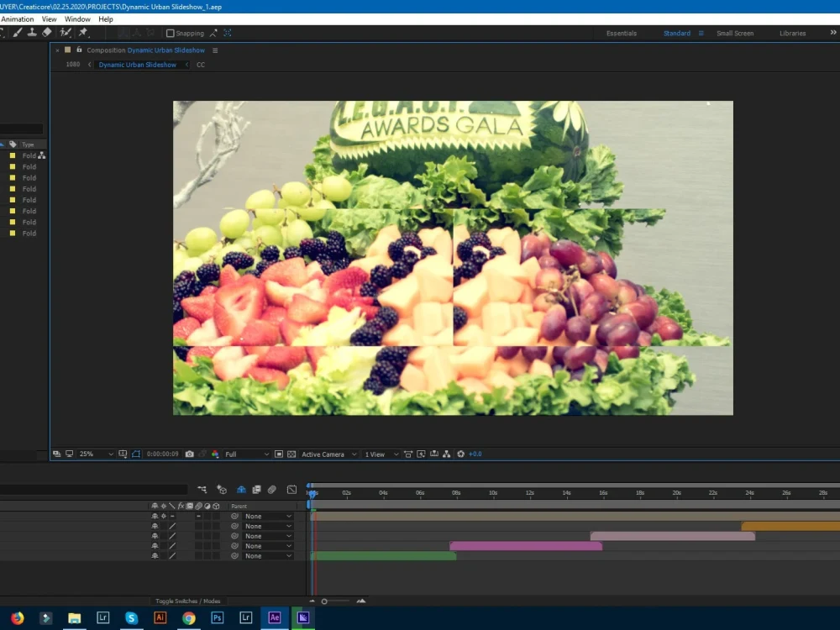This screenshot has height=630, width=840.
Task: Click the +0.0 exposure value
Action: point(475,454)
